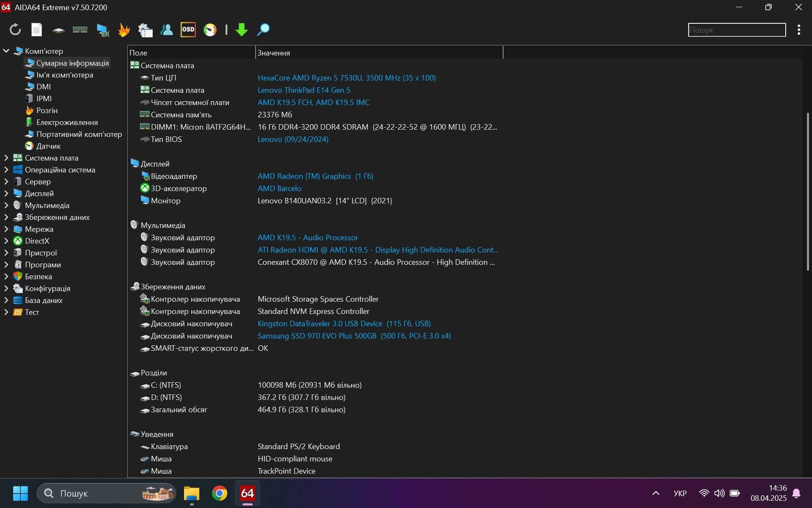The width and height of the screenshot is (812, 508).
Task: Open Lenovo (09/24/2024) BIOS link
Action: pyautogui.click(x=293, y=139)
